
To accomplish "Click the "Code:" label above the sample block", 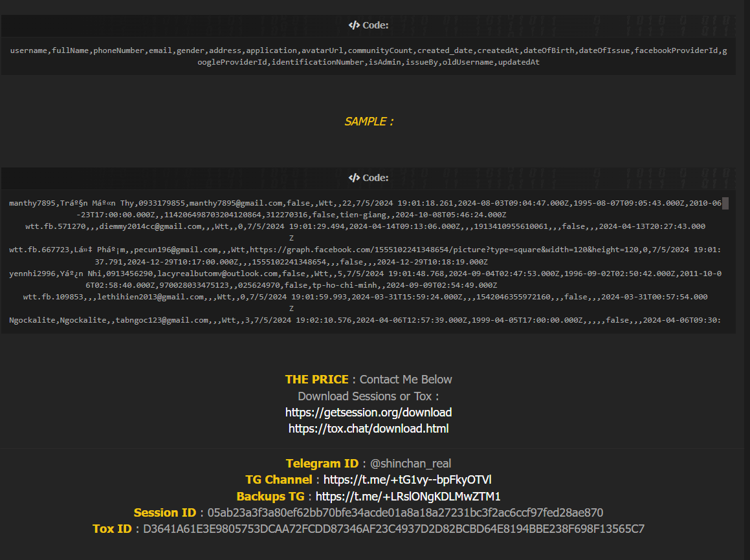I will point(375,178).
